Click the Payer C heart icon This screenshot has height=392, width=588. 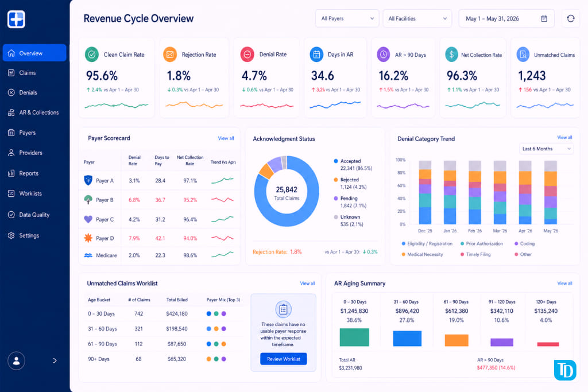(88, 219)
